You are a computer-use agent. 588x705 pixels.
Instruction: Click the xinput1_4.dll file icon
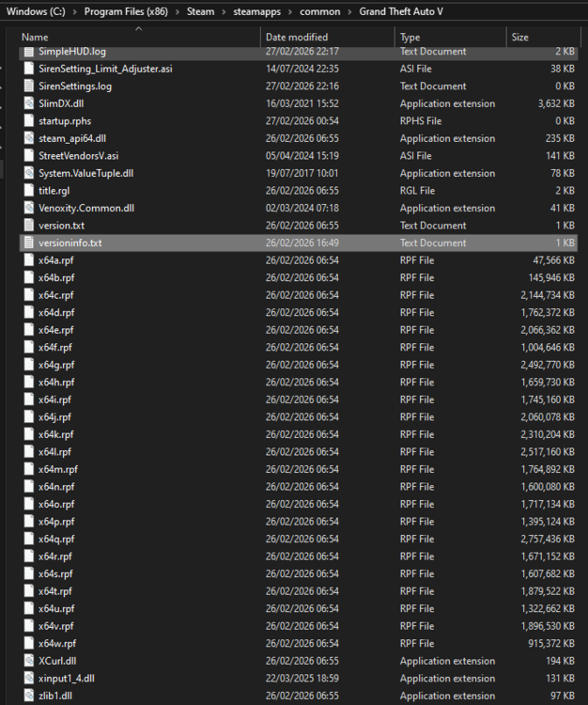coord(29,679)
